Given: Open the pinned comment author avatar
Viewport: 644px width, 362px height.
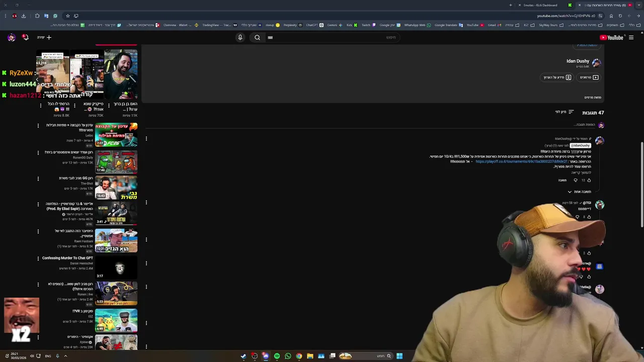Looking at the screenshot, I should [600, 141].
